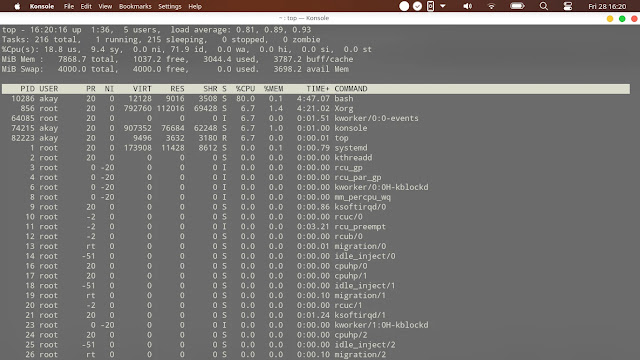Select the kthreadd process row
The image size is (640, 360).
[316, 158]
